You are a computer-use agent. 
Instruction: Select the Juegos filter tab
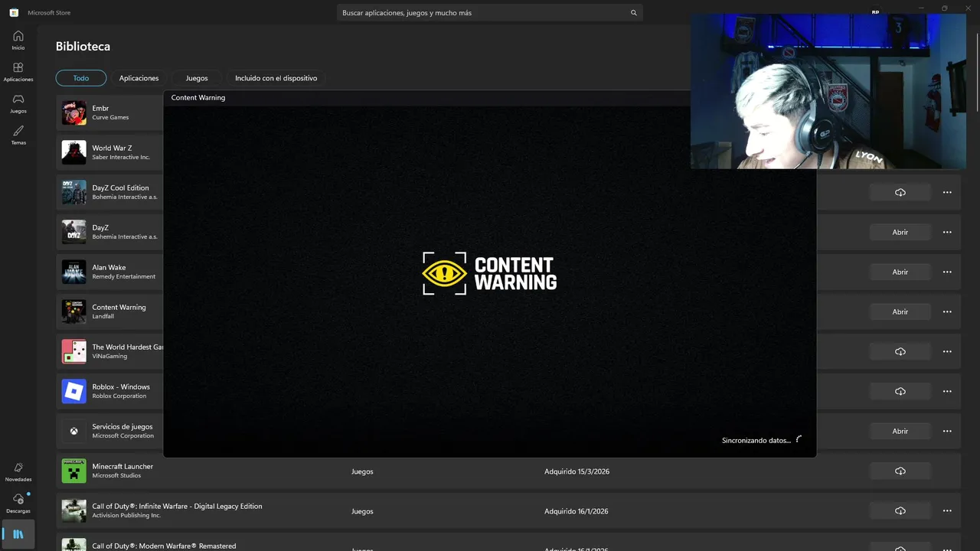point(197,78)
